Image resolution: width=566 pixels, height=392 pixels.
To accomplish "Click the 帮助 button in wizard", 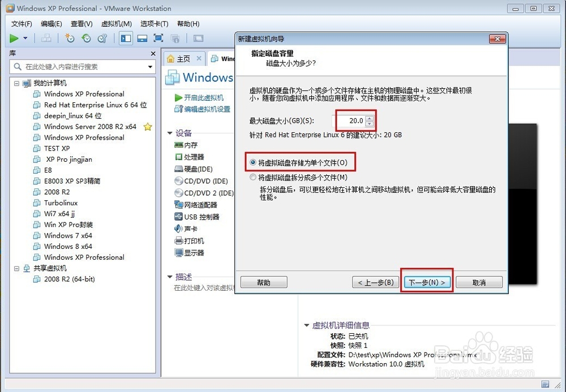I will tap(264, 282).
